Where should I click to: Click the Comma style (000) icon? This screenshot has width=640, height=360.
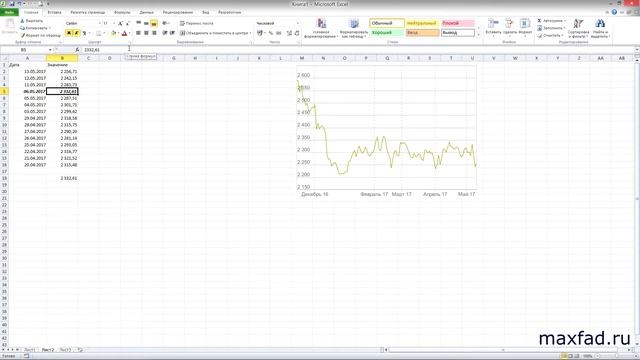coord(279,33)
